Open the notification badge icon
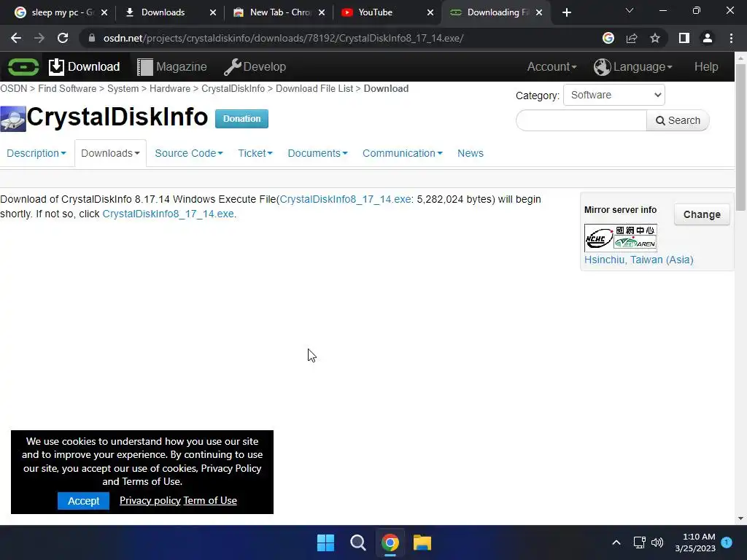 (x=727, y=542)
